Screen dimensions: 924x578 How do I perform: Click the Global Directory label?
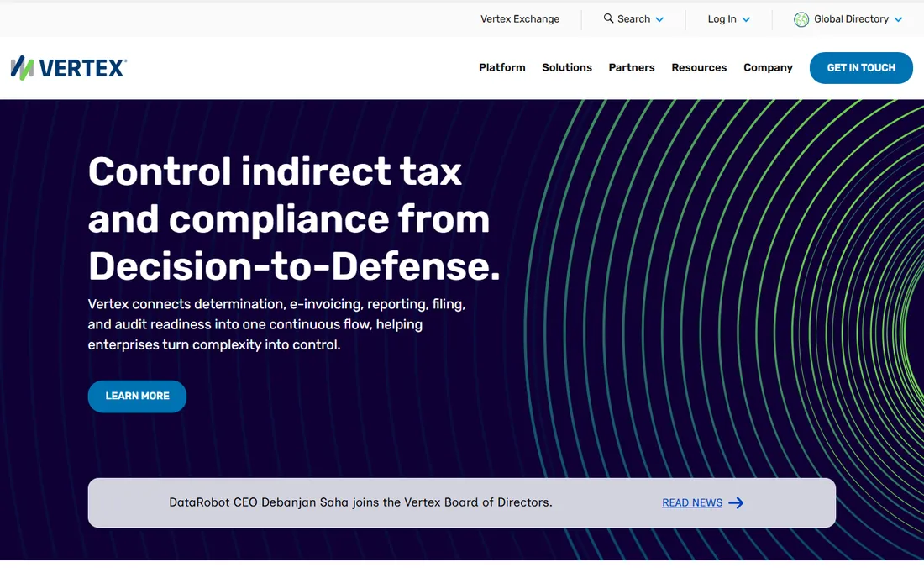(x=851, y=18)
